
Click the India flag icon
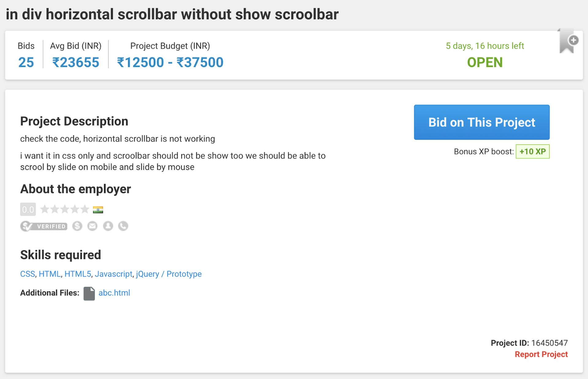[x=98, y=209]
